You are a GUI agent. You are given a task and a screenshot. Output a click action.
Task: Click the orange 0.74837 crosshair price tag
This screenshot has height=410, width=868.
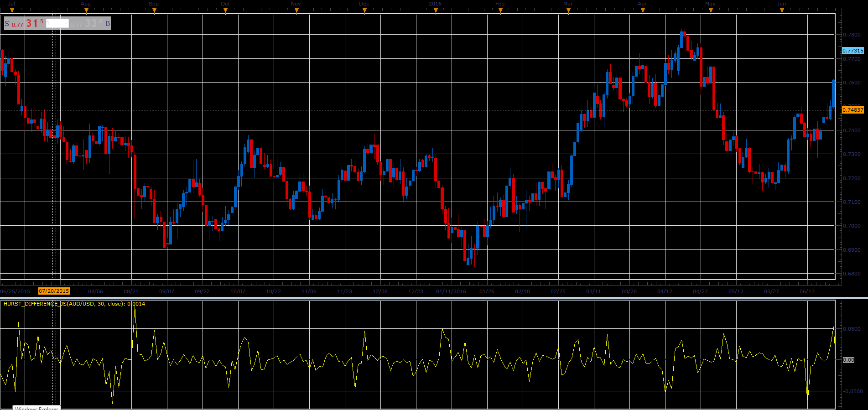[852, 110]
